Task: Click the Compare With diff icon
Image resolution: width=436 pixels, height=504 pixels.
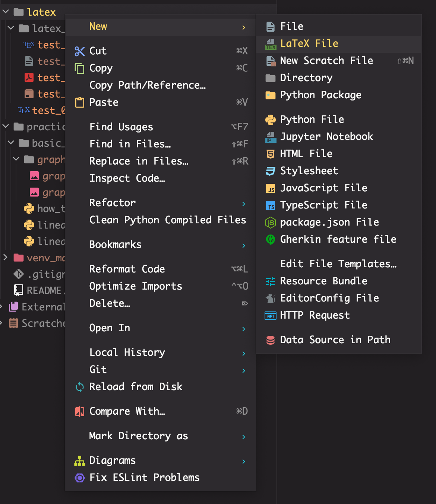Action: (80, 411)
